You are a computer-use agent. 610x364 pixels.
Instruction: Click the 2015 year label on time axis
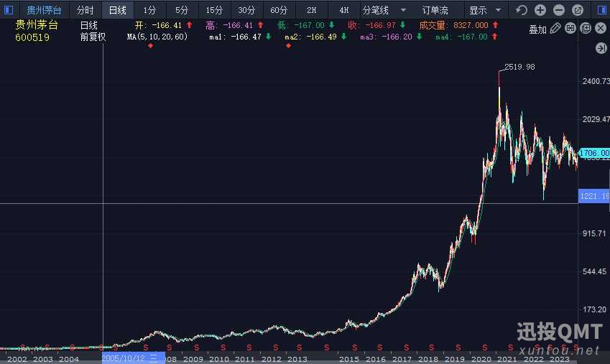tap(349, 359)
